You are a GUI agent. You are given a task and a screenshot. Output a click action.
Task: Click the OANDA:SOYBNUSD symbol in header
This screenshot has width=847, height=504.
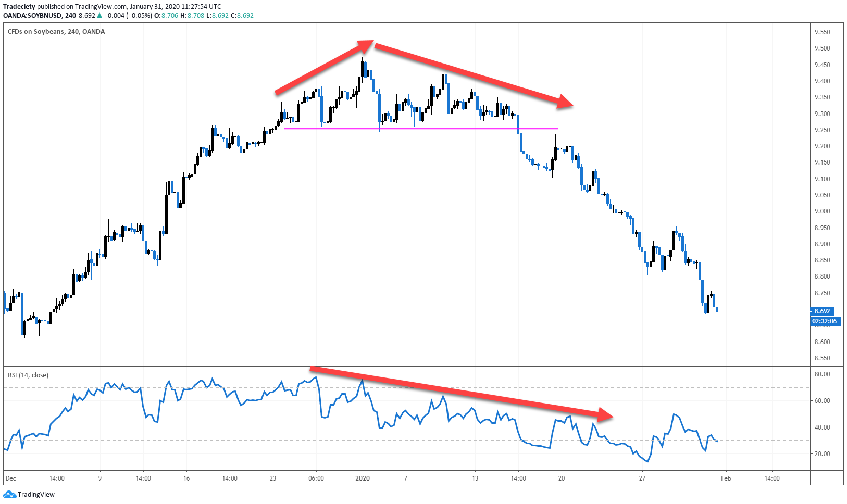[x=31, y=16]
